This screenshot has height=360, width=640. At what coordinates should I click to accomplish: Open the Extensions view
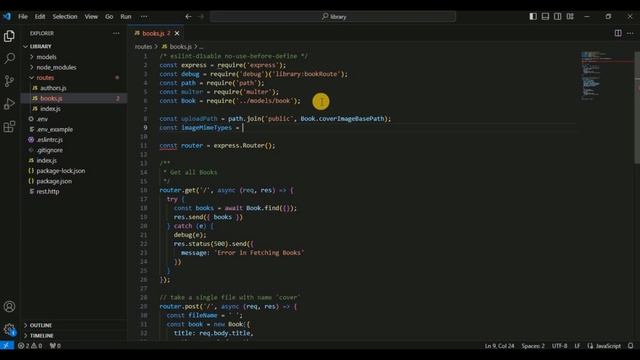point(9,127)
